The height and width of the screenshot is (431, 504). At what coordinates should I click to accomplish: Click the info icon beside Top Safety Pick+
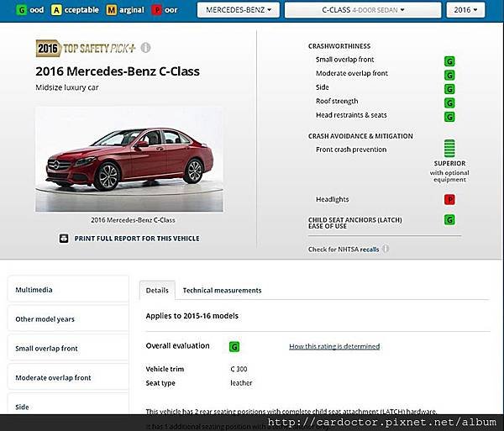[x=145, y=48]
